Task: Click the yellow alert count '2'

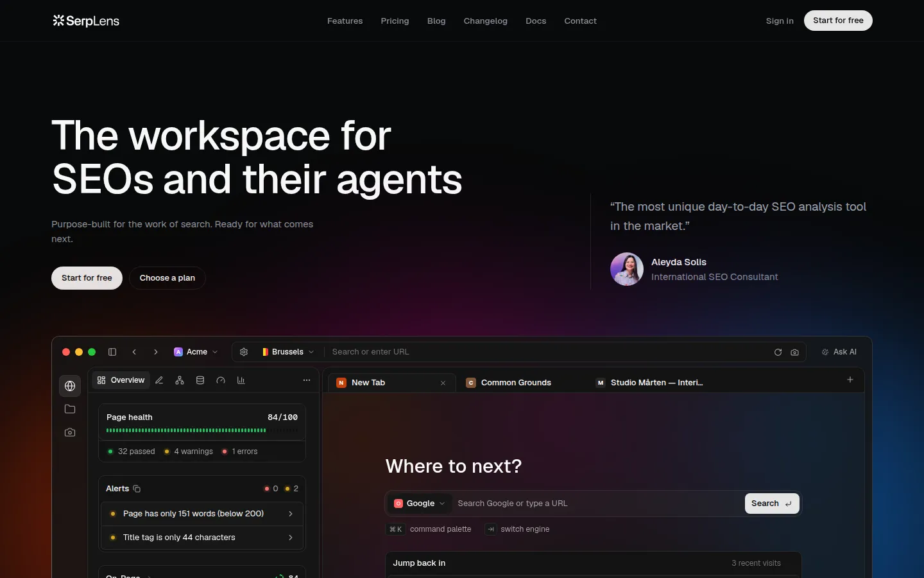Action: (292, 489)
